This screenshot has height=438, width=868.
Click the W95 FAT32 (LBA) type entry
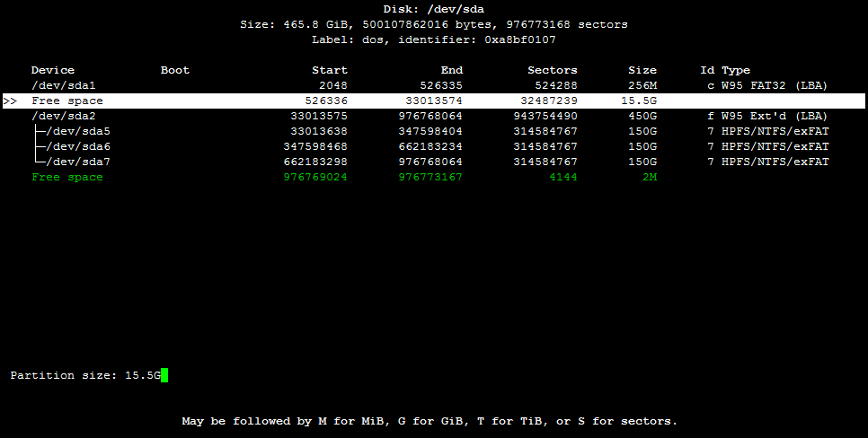[x=775, y=85]
